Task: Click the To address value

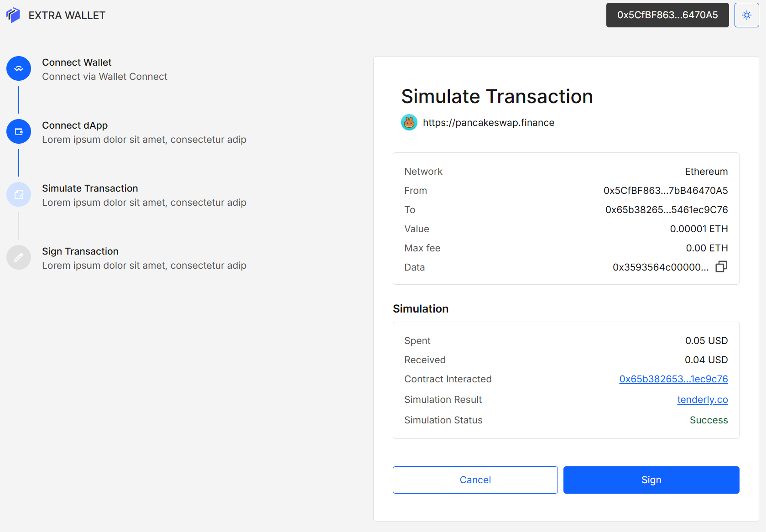Action: (666, 210)
